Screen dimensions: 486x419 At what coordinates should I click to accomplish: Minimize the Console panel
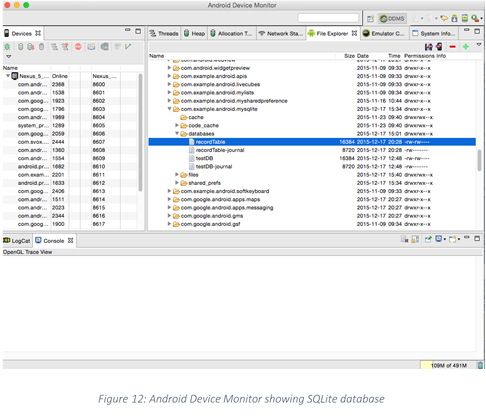(466, 238)
